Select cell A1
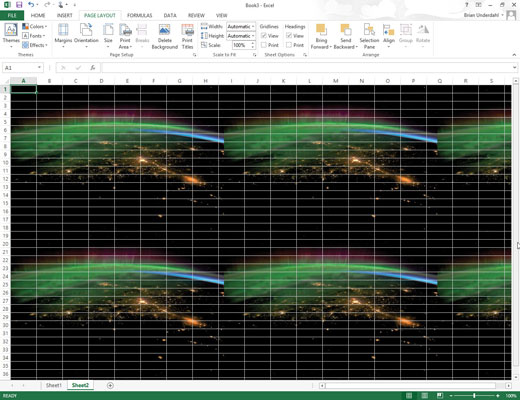Image resolution: width=520 pixels, height=400 pixels. coord(24,89)
